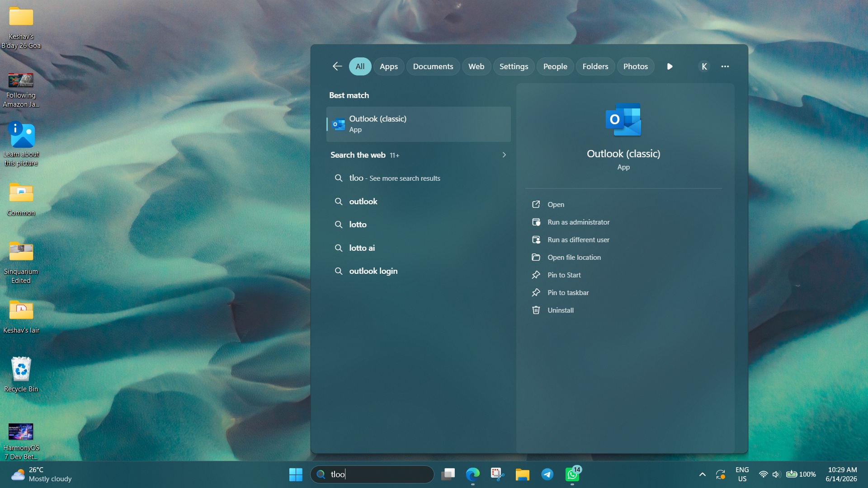
Task: Open Microsoft Edge from the taskbar
Action: (x=473, y=474)
